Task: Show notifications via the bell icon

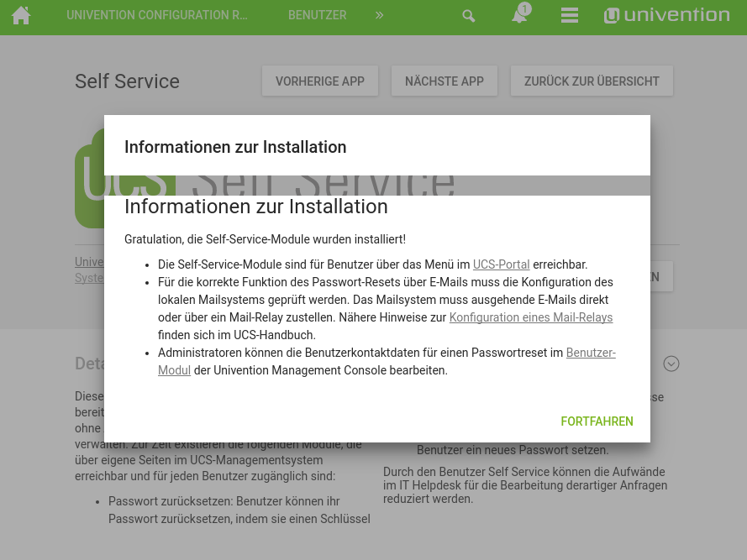Action: [x=519, y=16]
